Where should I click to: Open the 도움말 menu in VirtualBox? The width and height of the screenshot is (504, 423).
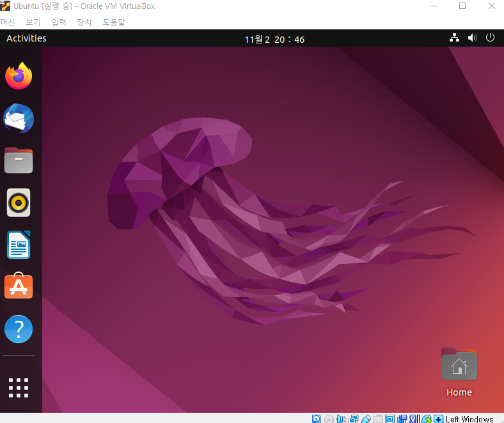click(114, 22)
